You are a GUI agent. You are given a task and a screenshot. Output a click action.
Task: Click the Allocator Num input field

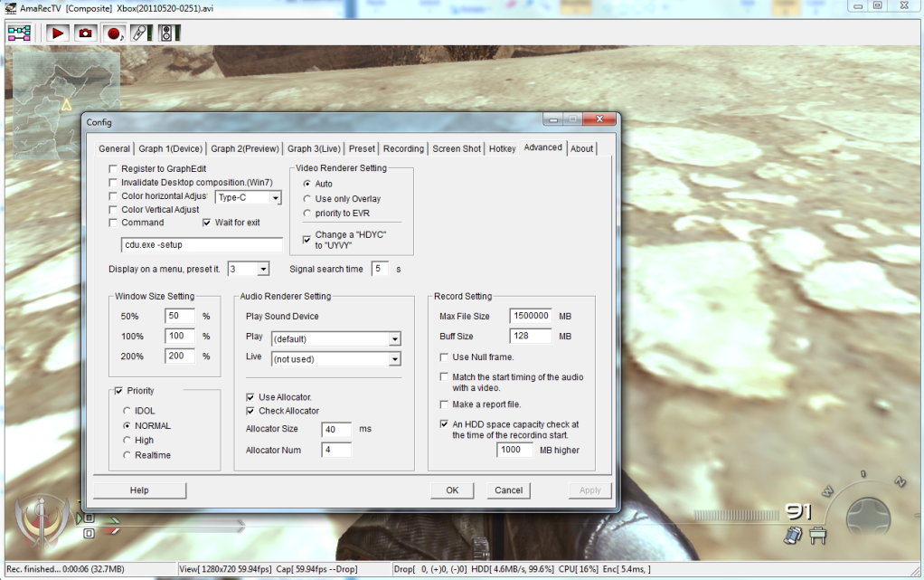(336, 451)
